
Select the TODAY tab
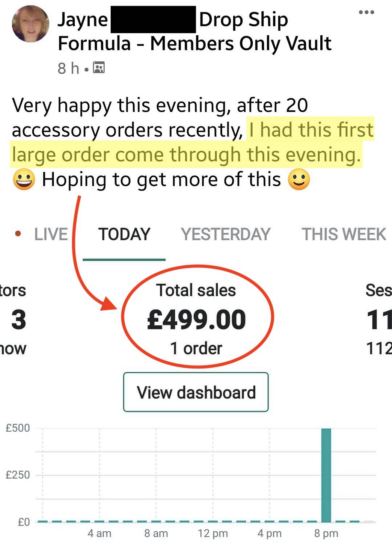(x=124, y=234)
